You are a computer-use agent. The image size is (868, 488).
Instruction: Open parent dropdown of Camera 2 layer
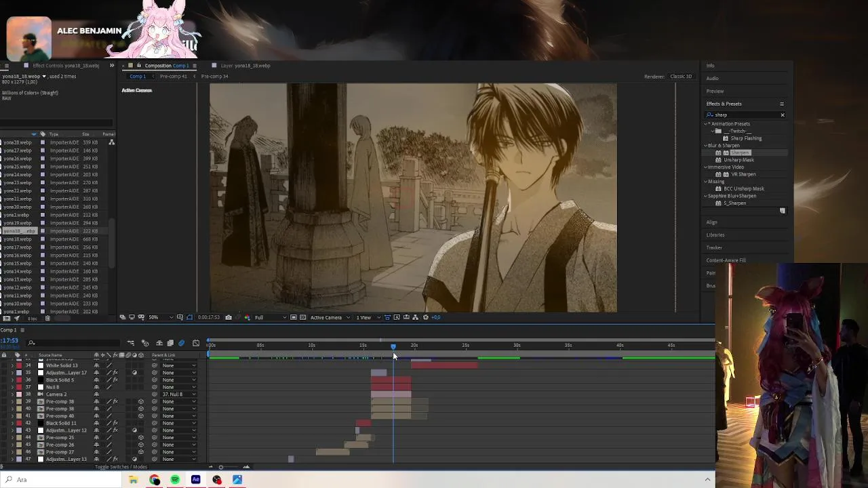178,394
